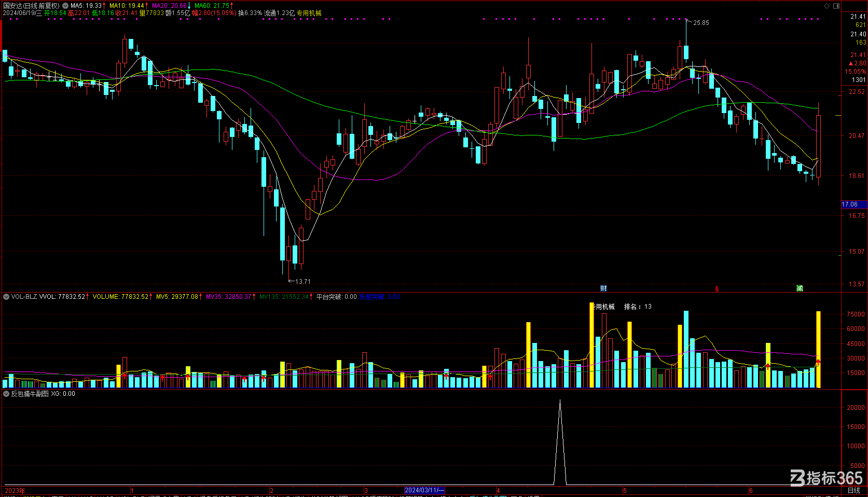Click the 专用机械 sector link in the header

[x=309, y=13]
